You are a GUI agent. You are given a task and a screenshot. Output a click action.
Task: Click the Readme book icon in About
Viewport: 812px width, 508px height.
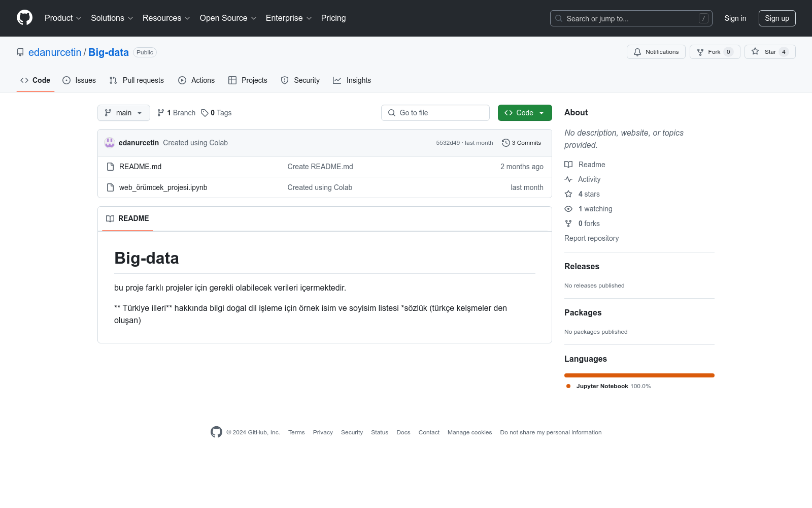(x=568, y=165)
